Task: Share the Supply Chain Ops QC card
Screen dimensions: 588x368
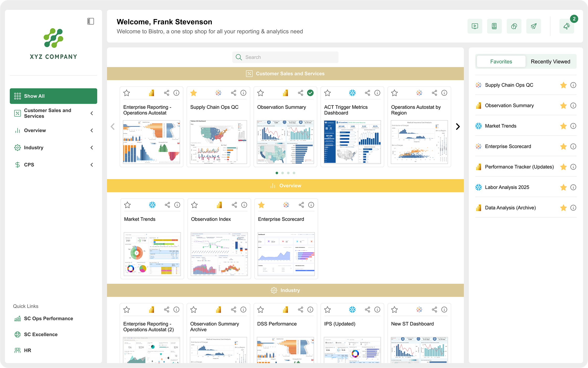Action: point(233,93)
